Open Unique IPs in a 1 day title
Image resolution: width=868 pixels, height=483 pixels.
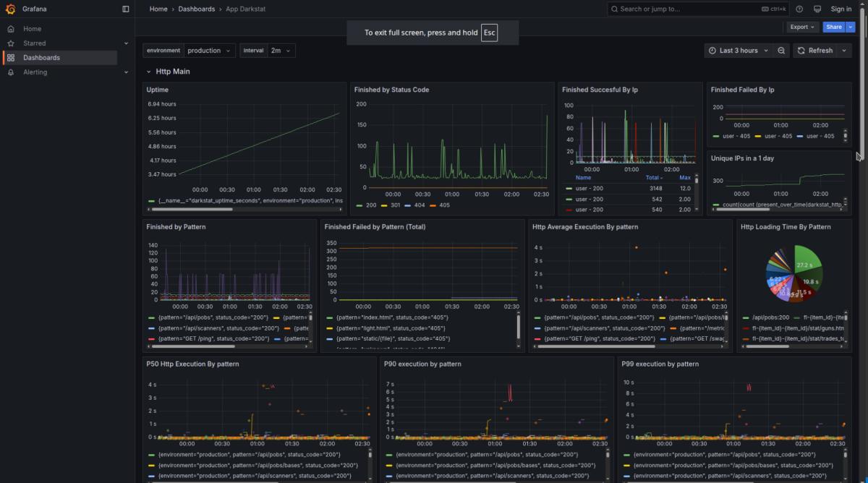pyautogui.click(x=742, y=158)
